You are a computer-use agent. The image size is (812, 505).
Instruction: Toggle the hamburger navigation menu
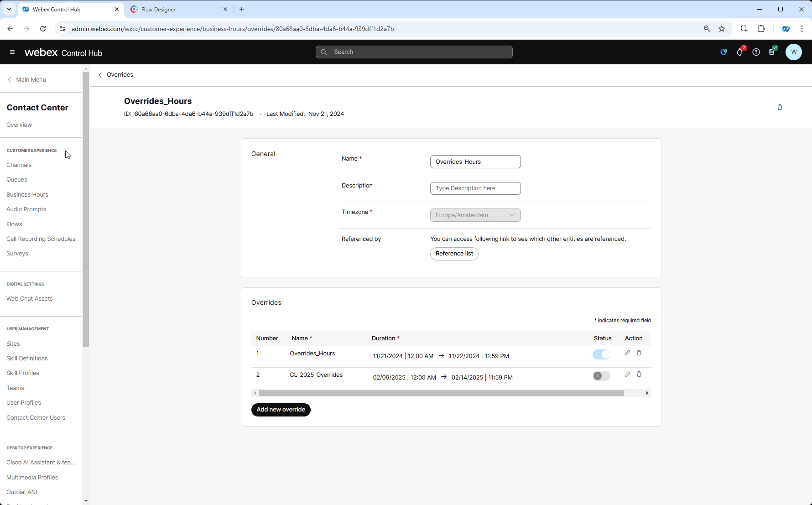pos(12,52)
